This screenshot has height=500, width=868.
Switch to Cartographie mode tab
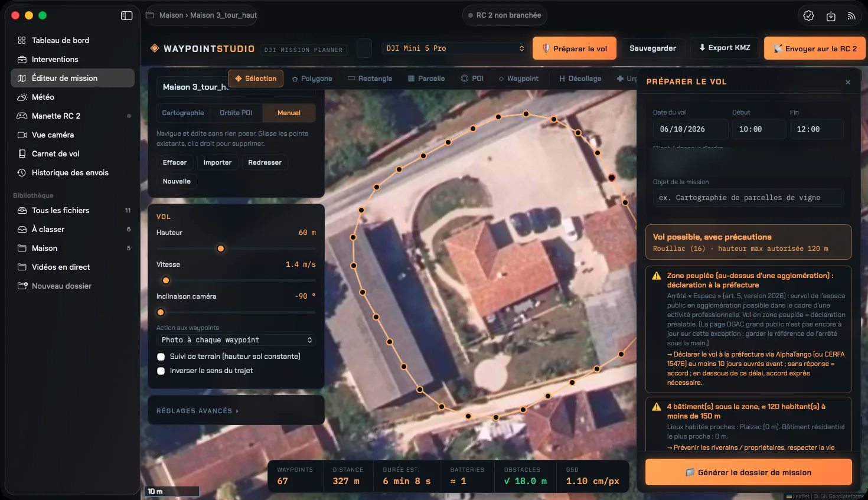(x=183, y=113)
